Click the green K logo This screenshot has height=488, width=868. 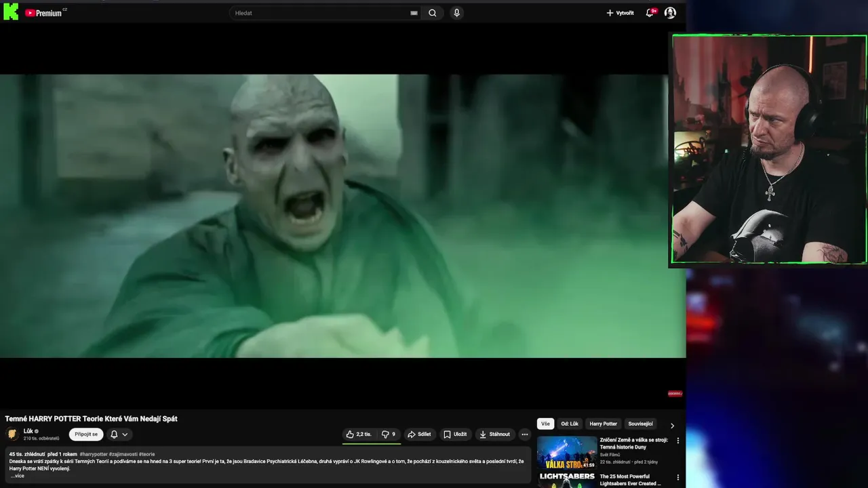click(x=11, y=12)
